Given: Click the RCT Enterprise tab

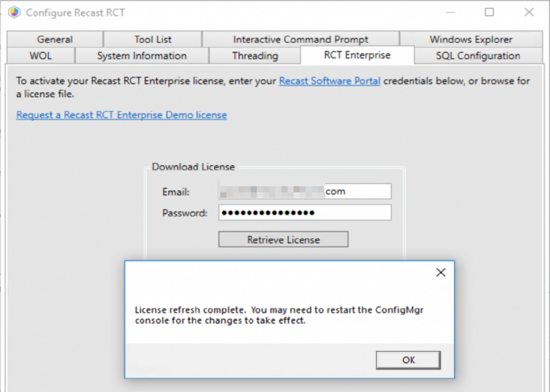Looking at the screenshot, I should (357, 56).
